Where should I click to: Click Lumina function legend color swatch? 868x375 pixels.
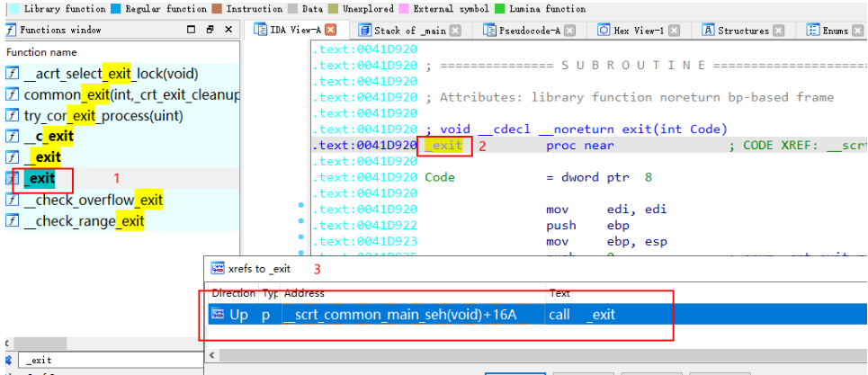pos(499,9)
